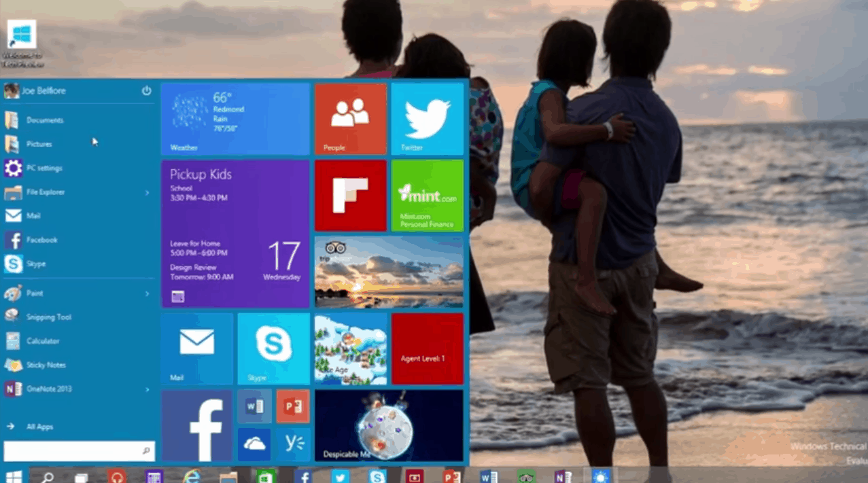Open the Mail tile in Start menu

tap(197, 348)
